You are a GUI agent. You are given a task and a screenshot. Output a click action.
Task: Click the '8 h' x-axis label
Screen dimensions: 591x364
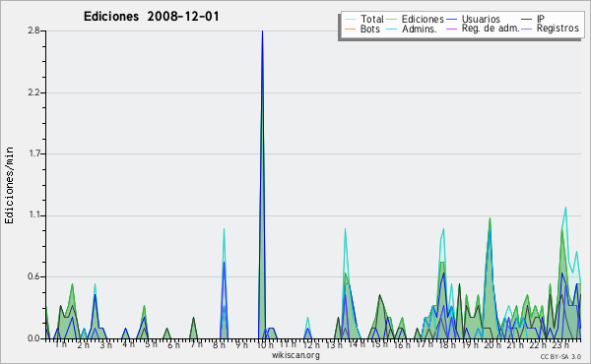pyautogui.click(x=219, y=345)
